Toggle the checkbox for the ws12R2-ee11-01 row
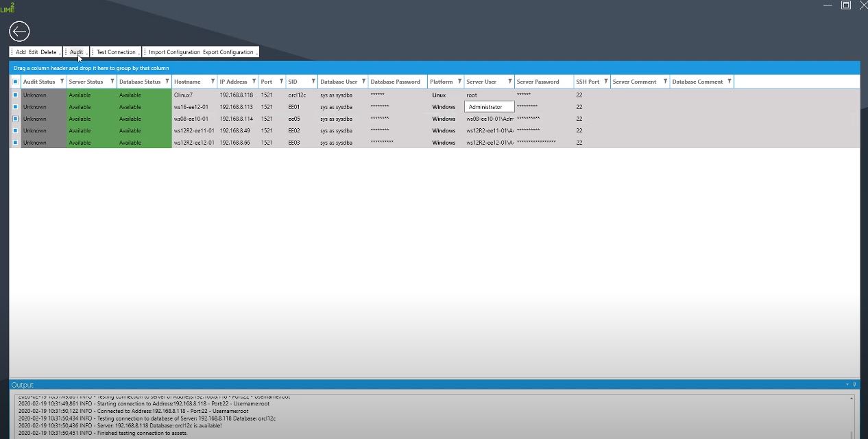 15,130
